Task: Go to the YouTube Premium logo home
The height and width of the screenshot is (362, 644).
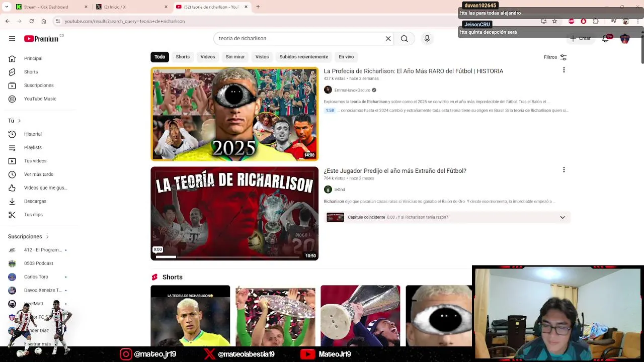Action: [x=41, y=39]
